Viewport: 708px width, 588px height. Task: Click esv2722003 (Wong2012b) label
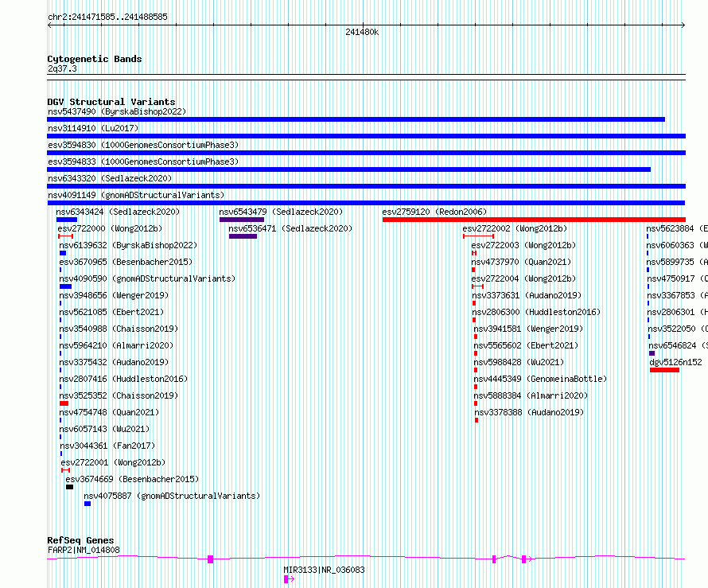pyautogui.click(x=523, y=245)
